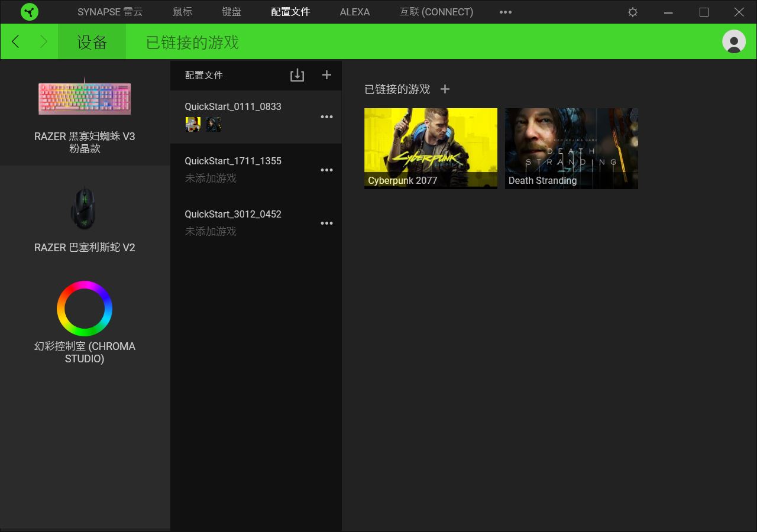The image size is (757, 532).
Task: Open the 设备 sub-tab
Action: click(92, 42)
